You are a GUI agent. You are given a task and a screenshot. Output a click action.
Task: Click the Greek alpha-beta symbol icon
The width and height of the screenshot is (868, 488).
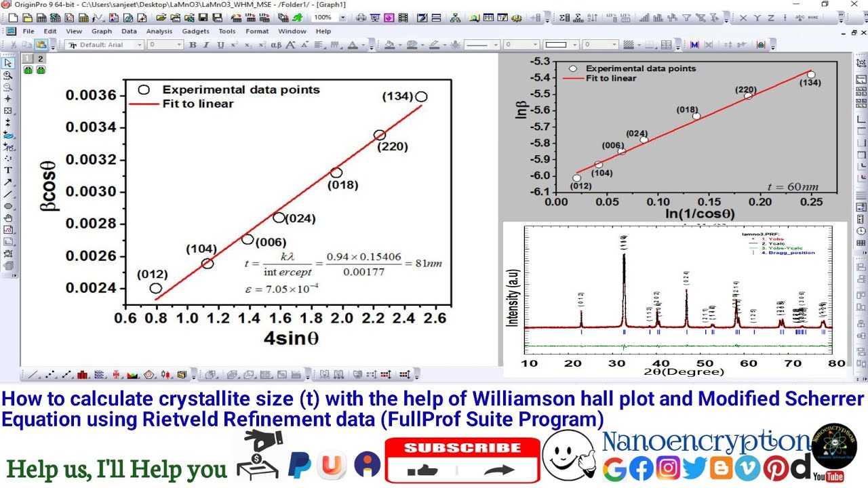pyautogui.click(x=276, y=45)
